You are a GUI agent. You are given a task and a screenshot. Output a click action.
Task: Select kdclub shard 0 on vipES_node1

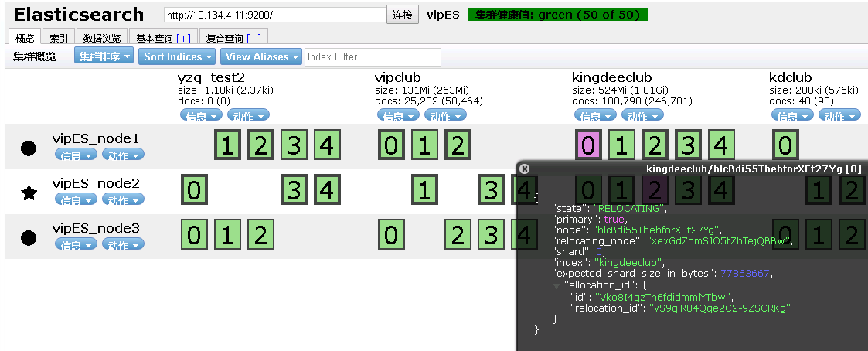click(785, 145)
